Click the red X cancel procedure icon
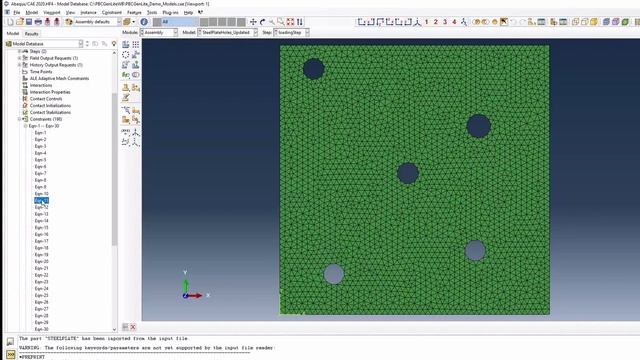The height and width of the screenshot is (360, 640). click(x=133, y=327)
